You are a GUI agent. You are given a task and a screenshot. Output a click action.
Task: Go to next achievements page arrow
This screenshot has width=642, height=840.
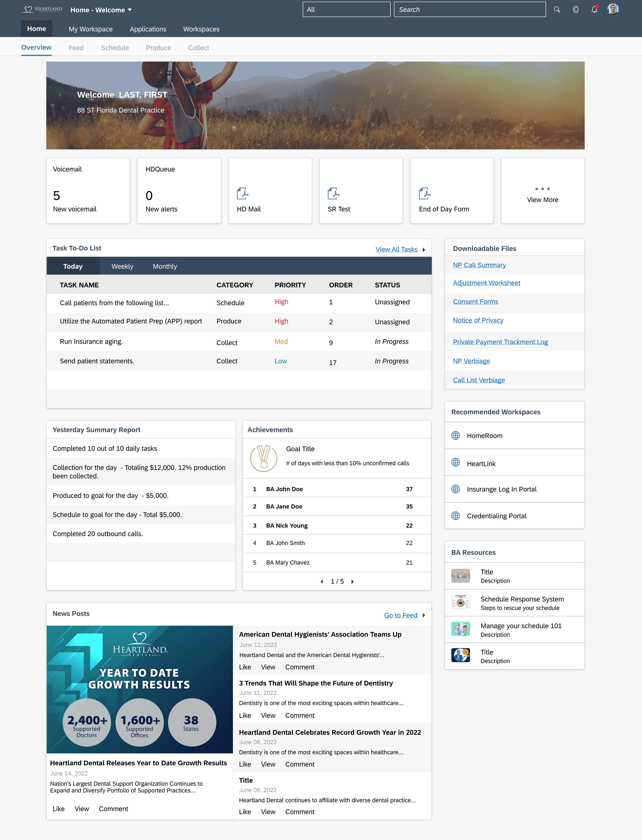tap(352, 581)
